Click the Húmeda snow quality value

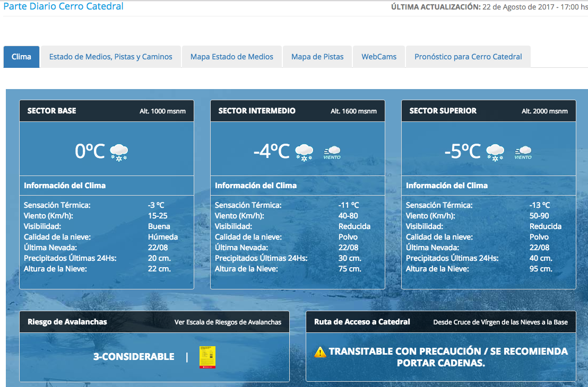point(163,237)
